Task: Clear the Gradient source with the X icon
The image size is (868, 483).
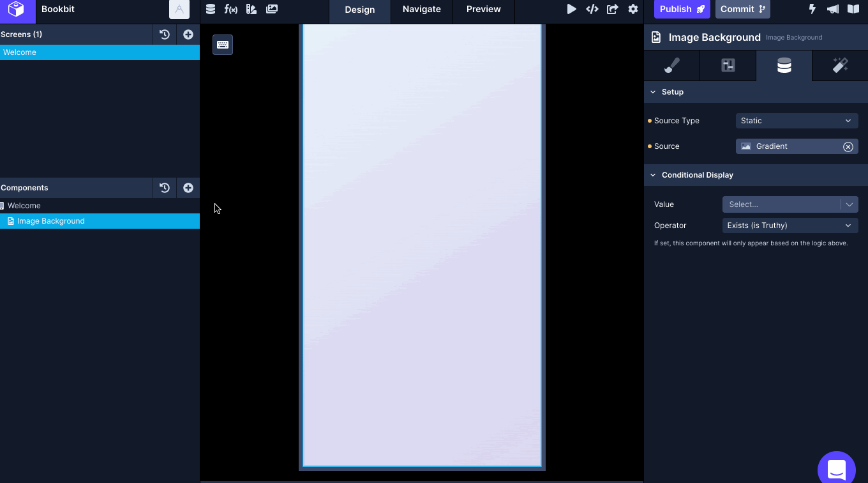Action: (x=848, y=146)
